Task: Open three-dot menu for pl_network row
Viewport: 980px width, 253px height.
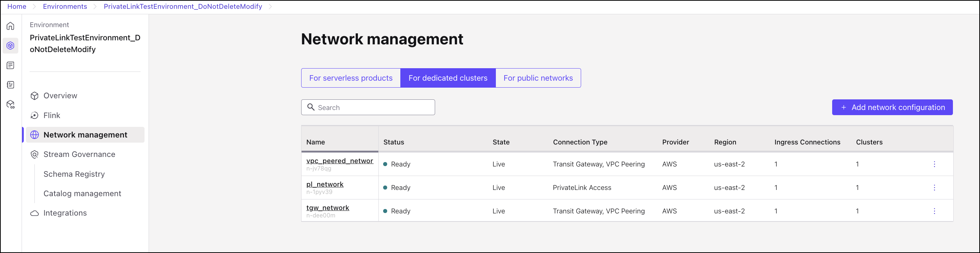Action: pos(934,187)
